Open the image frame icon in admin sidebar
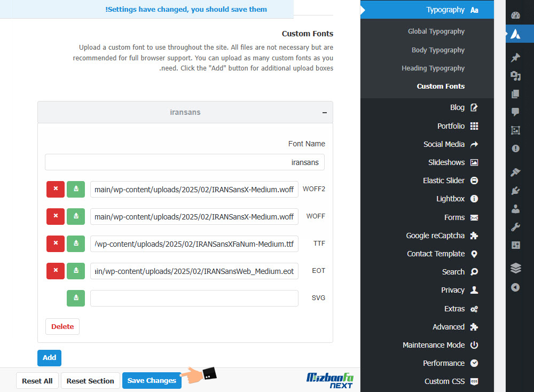This screenshot has height=392, width=534. [x=515, y=130]
